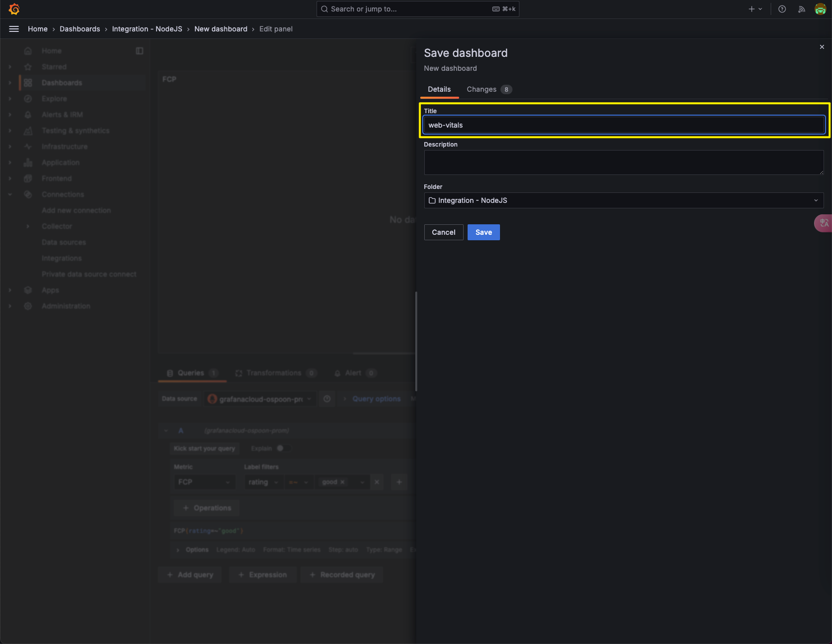Expand the Starred sidebar section

coord(10,67)
